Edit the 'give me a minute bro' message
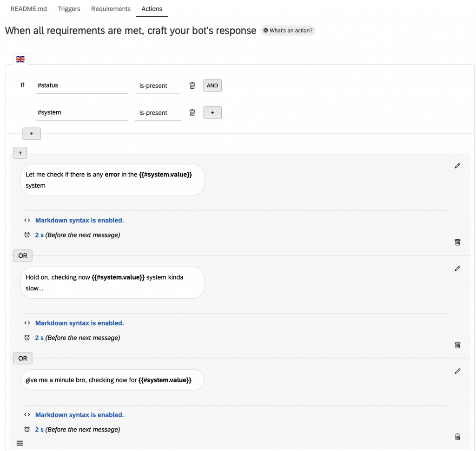The width and height of the screenshot is (476, 451). (x=457, y=371)
